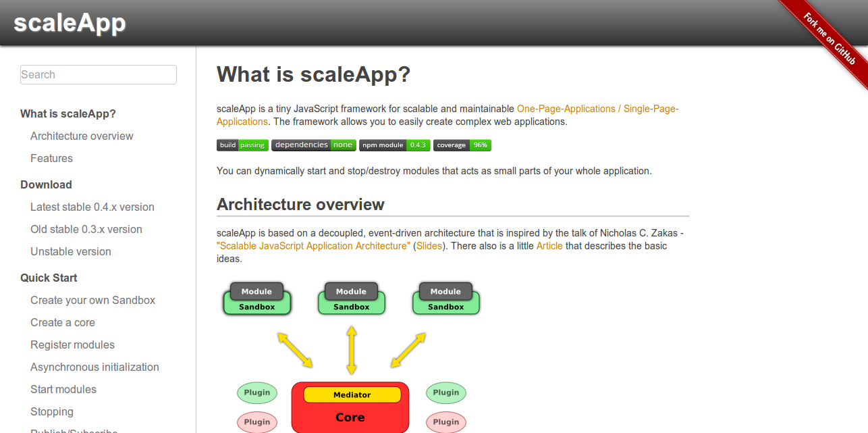Focus the Search input field
The height and width of the screenshot is (433, 868).
pos(99,75)
